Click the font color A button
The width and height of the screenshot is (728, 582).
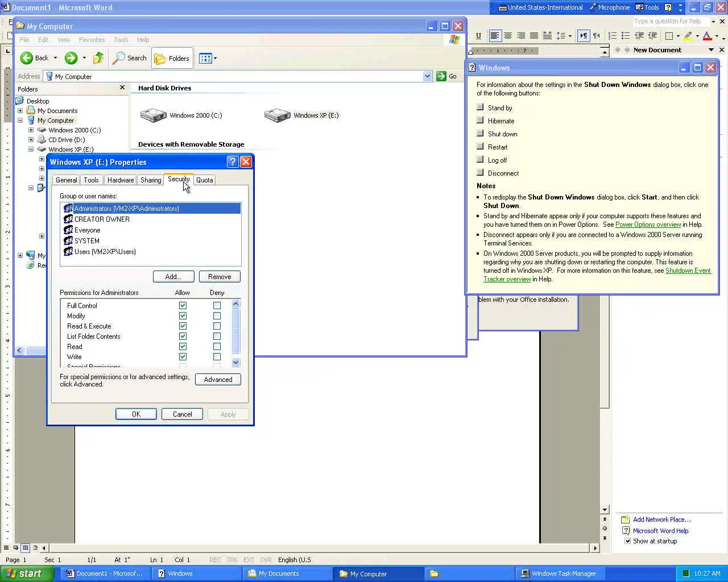[x=707, y=36]
